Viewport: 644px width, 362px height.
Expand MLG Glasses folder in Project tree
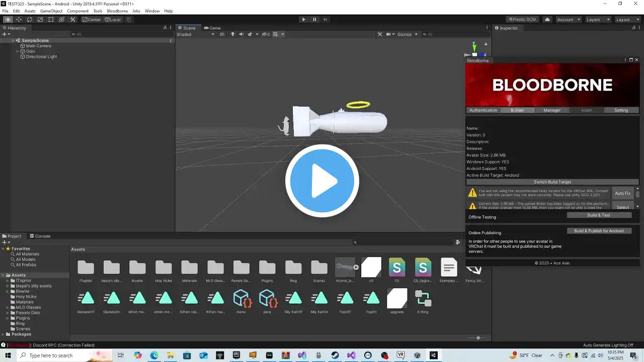point(8,307)
